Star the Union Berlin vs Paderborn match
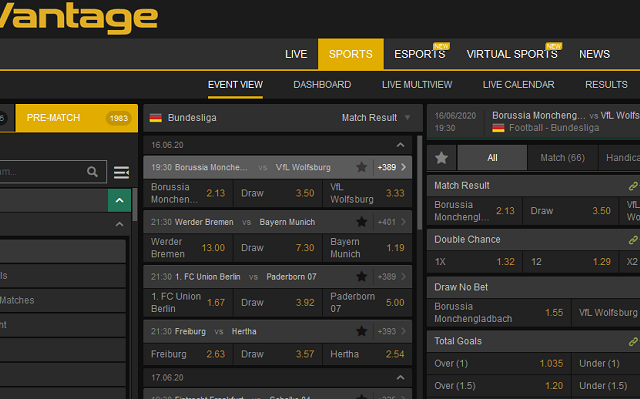Screen dimensions: 640x399 tap(361, 277)
